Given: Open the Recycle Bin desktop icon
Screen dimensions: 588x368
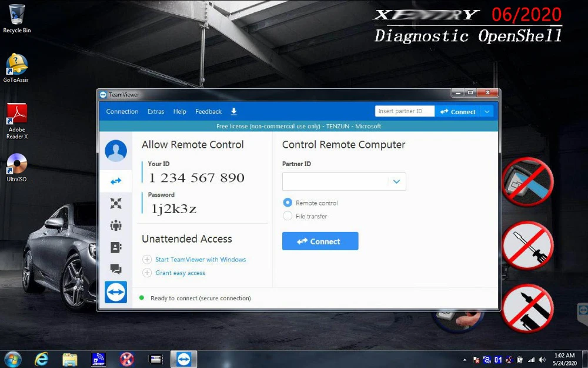Looking at the screenshot, I should (16, 18).
